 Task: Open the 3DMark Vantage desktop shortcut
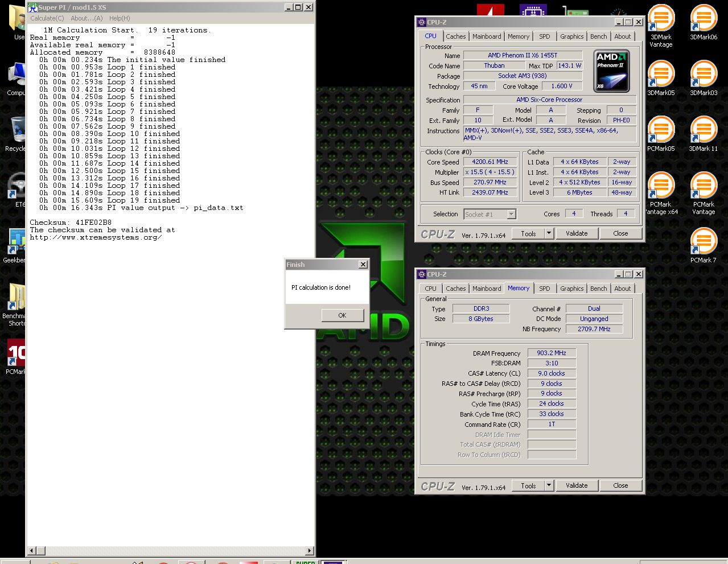point(660,26)
